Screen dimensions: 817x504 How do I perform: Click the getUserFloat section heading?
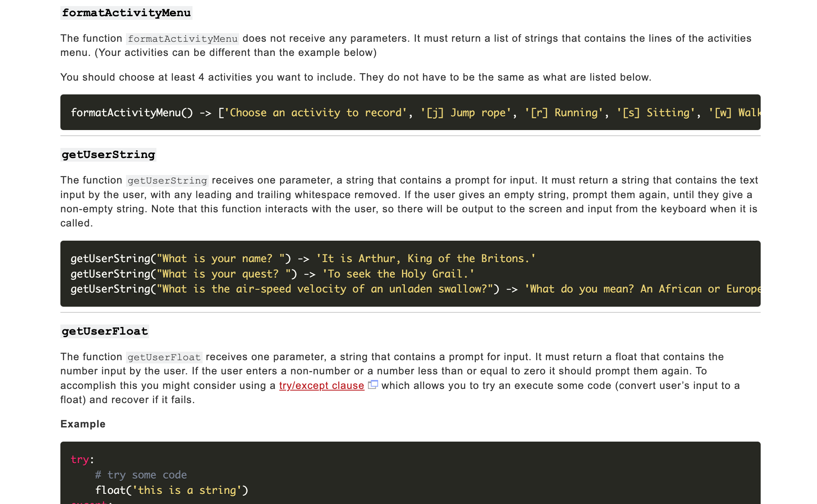click(105, 331)
